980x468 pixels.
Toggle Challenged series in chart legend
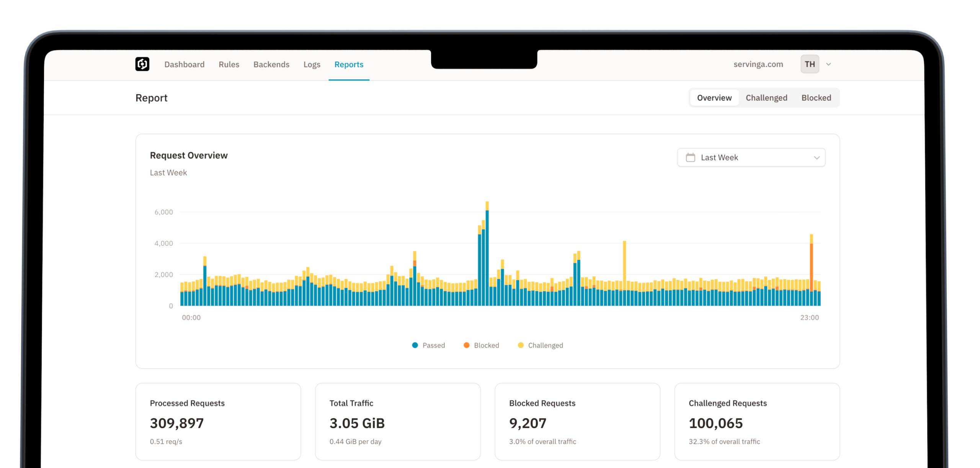pos(545,345)
